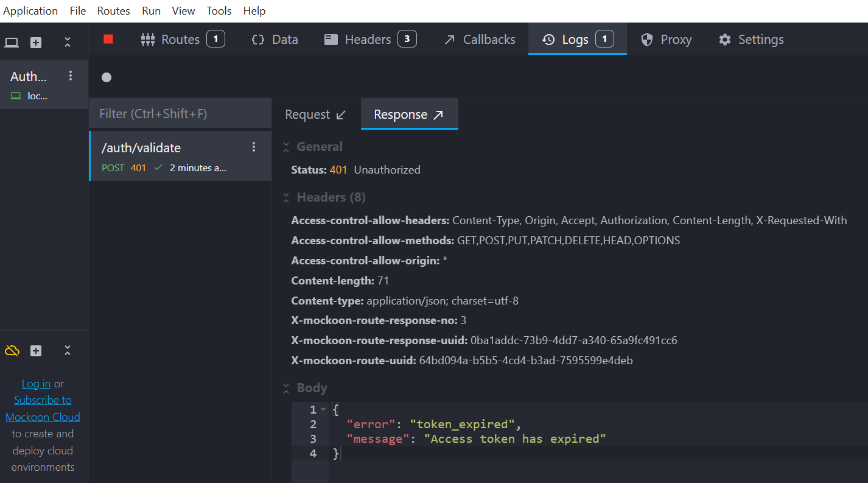Image resolution: width=868 pixels, height=483 pixels.
Task: Collapse the Headers (8) section
Action: [x=285, y=197]
